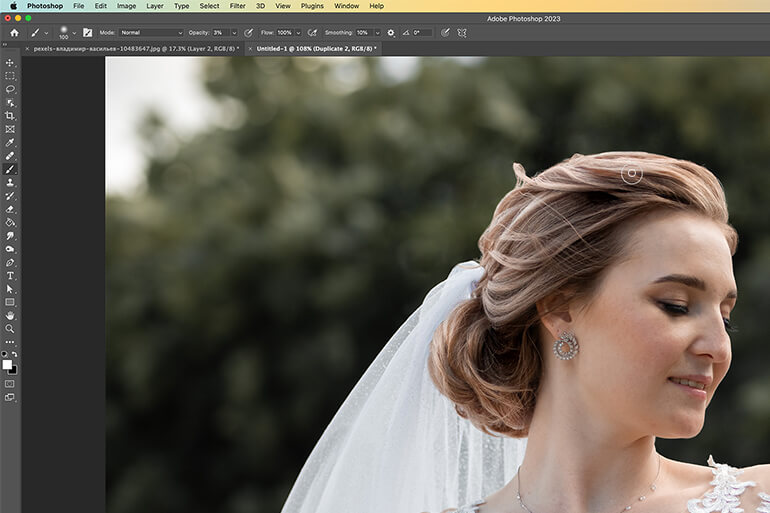Switch to the pexels 10483647.jpg document tab

(137, 49)
